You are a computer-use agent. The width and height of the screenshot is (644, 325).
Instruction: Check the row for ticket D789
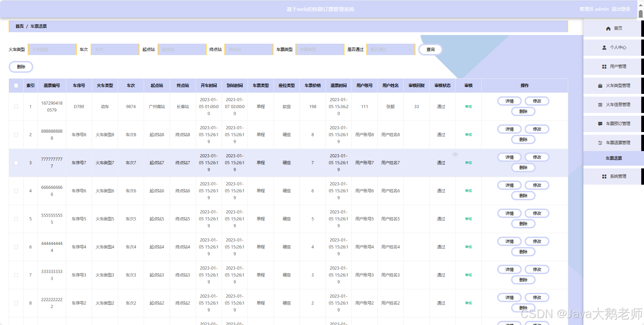pyautogui.click(x=16, y=107)
